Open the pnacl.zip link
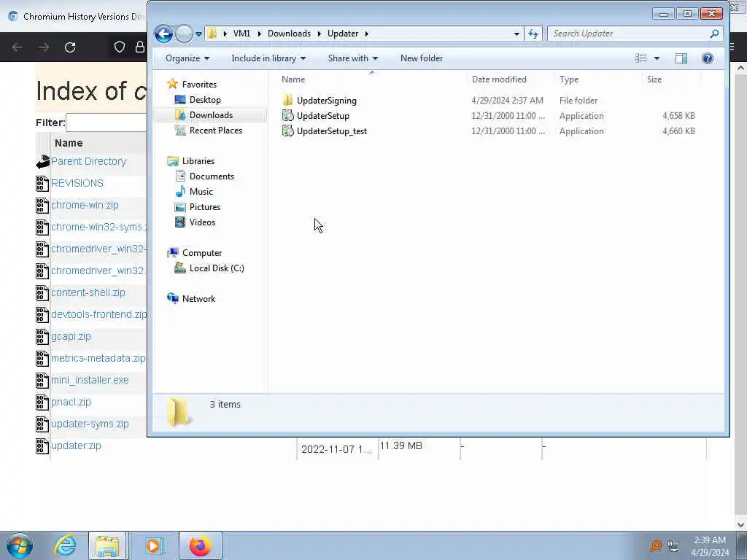This screenshot has width=747, height=560. coord(71,402)
